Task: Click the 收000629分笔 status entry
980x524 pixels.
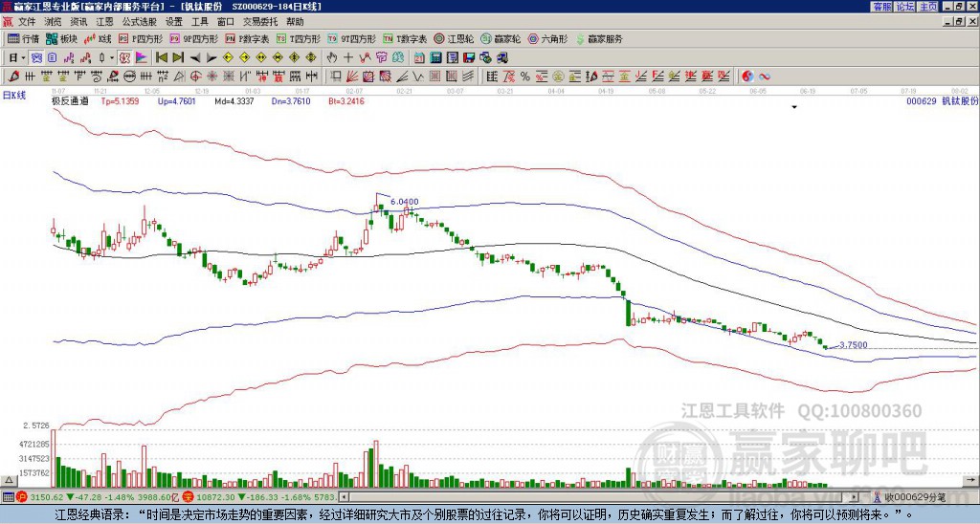Action: [x=914, y=497]
